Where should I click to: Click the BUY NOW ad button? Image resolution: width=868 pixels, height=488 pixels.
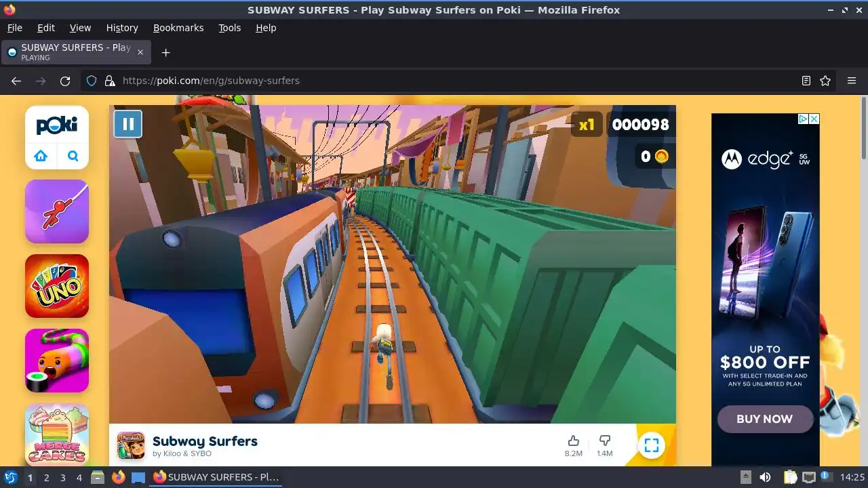[765, 419]
